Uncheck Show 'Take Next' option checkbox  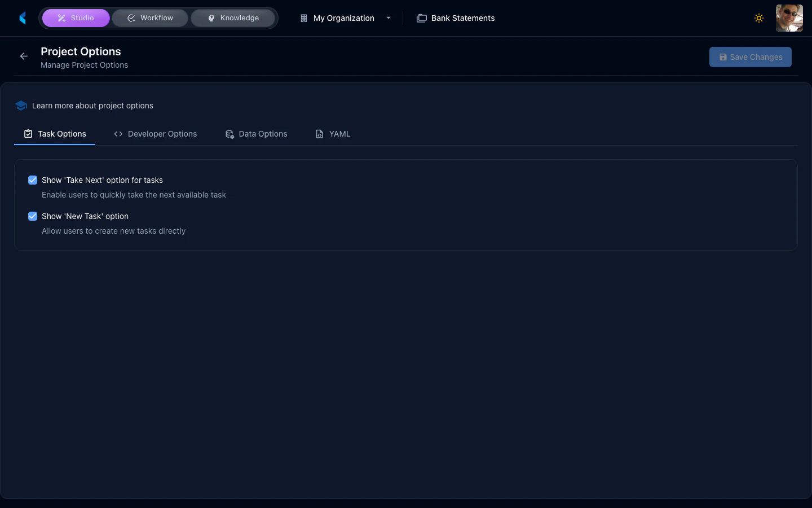pos(33,180)
